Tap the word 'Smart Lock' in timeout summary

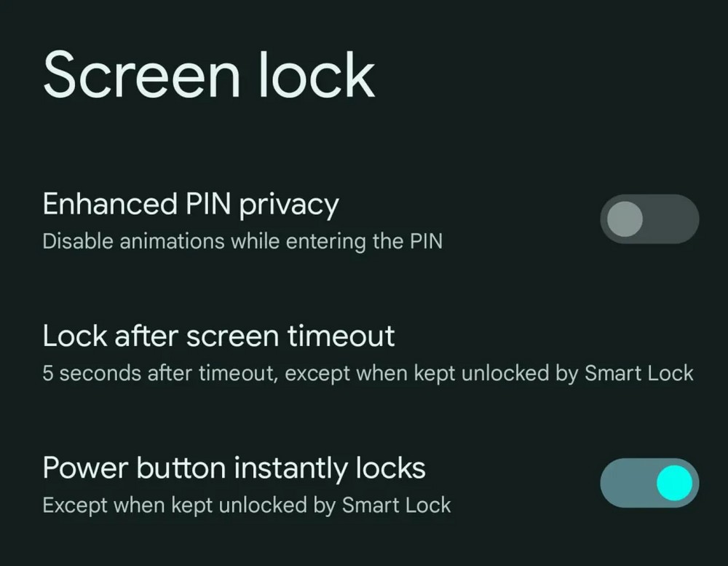tap(639, 373)
